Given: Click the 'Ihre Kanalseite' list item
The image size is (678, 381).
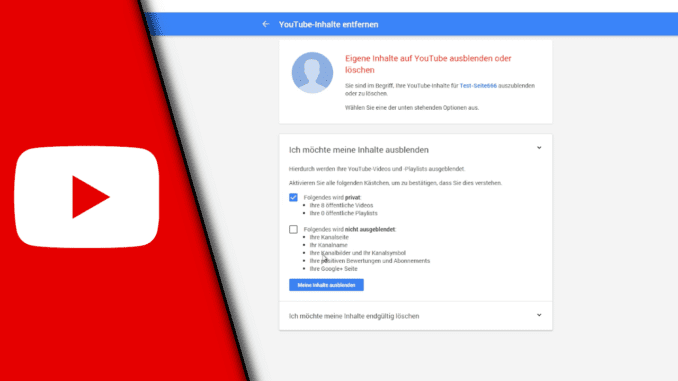Looking at the screenshot, I should [329, 237].
